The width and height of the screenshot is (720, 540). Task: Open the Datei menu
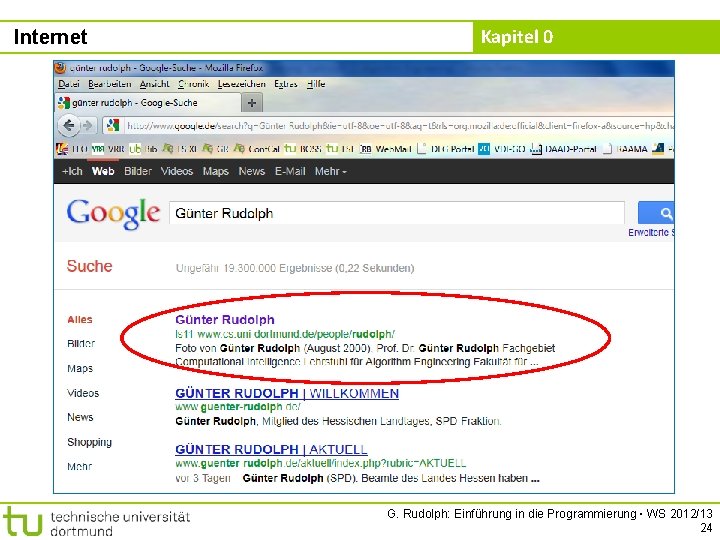[x=69, y=84]
